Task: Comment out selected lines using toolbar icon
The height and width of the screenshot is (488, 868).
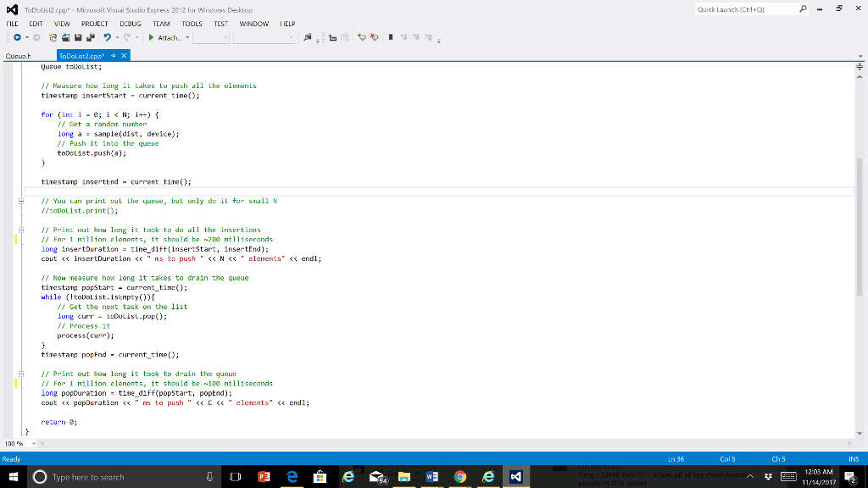Action: [x=362, y=36]
